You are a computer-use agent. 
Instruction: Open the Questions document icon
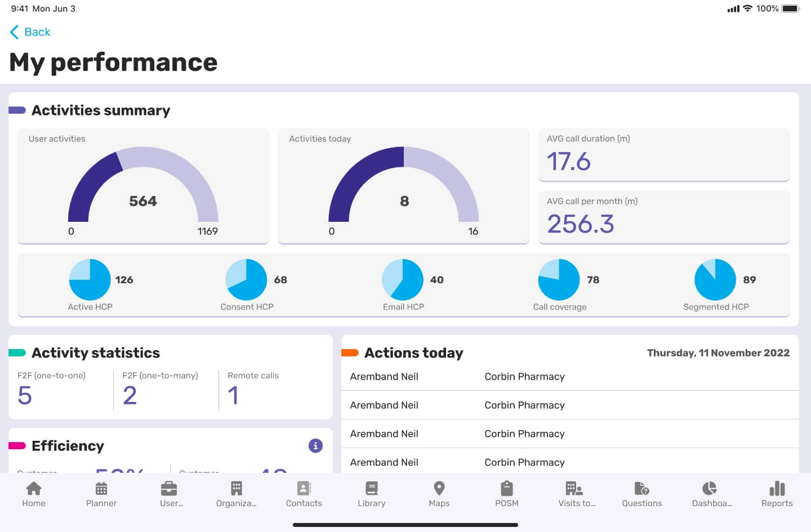tap(642, 488)
